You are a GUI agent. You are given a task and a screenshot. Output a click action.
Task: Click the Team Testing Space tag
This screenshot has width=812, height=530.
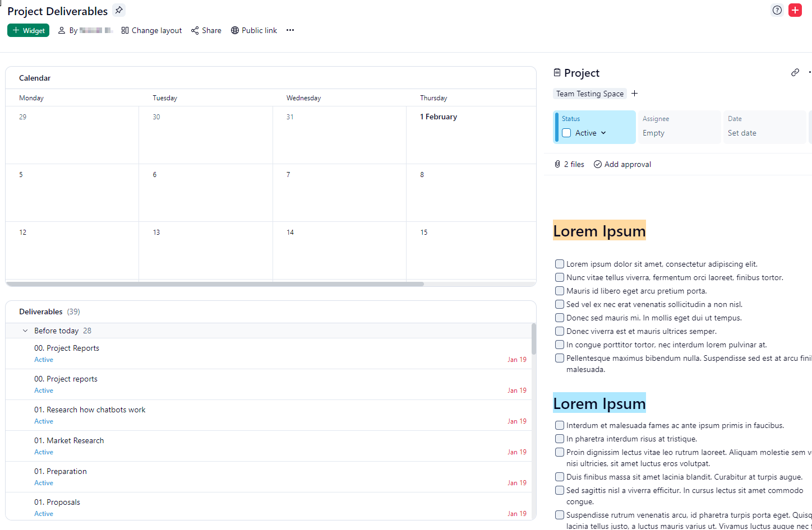[590, 94]
